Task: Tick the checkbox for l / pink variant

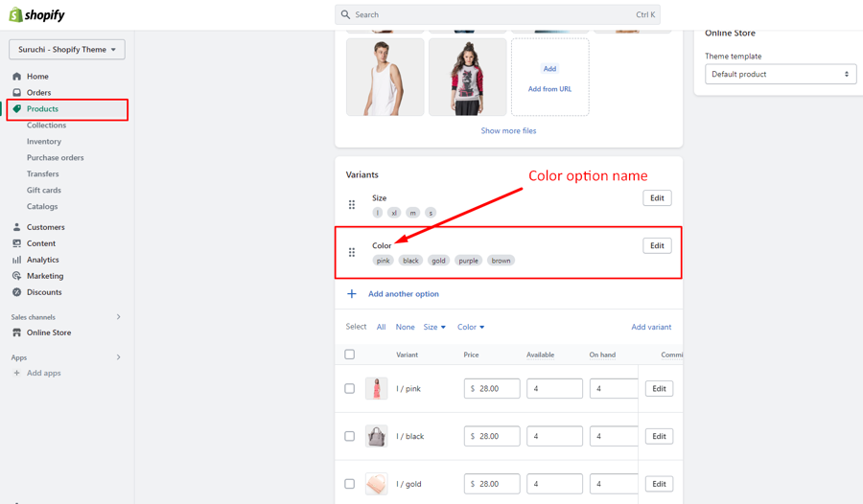Action: pos(350,389)
